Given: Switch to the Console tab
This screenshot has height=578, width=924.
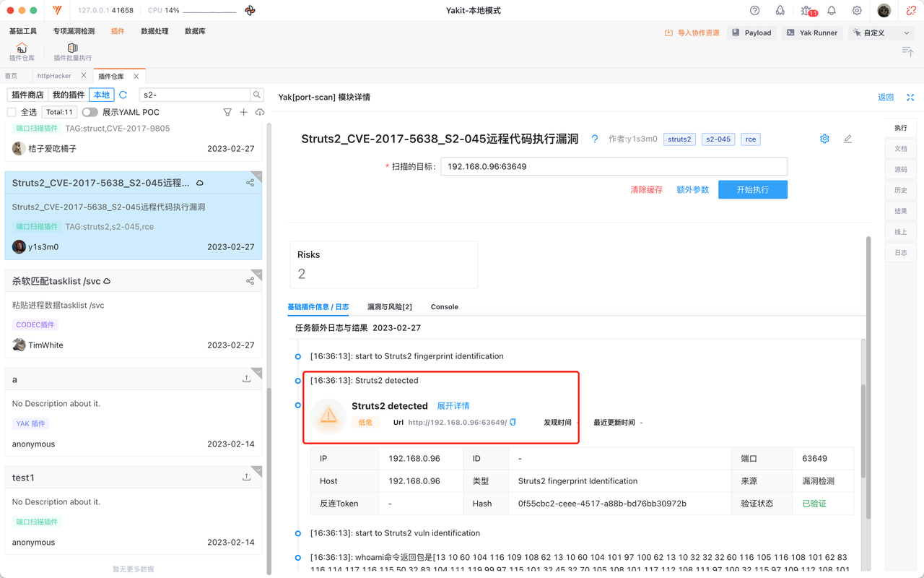Looking at the screenshot, I should pyautogui.click(x=445, y=307).
